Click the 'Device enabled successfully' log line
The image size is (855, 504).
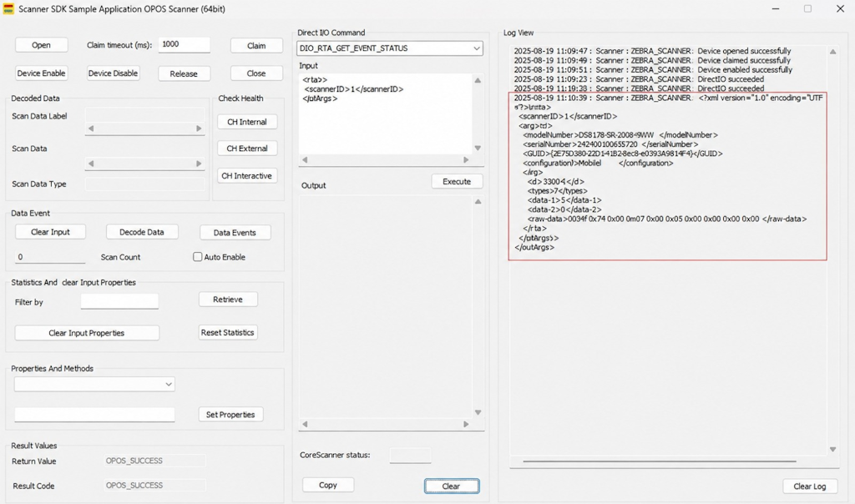(x=653, y=70)
